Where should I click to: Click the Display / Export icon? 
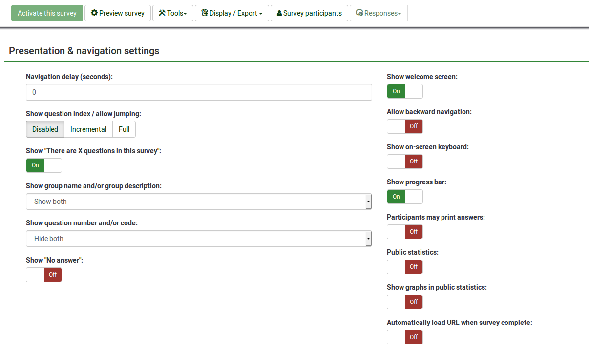point(204,13)
